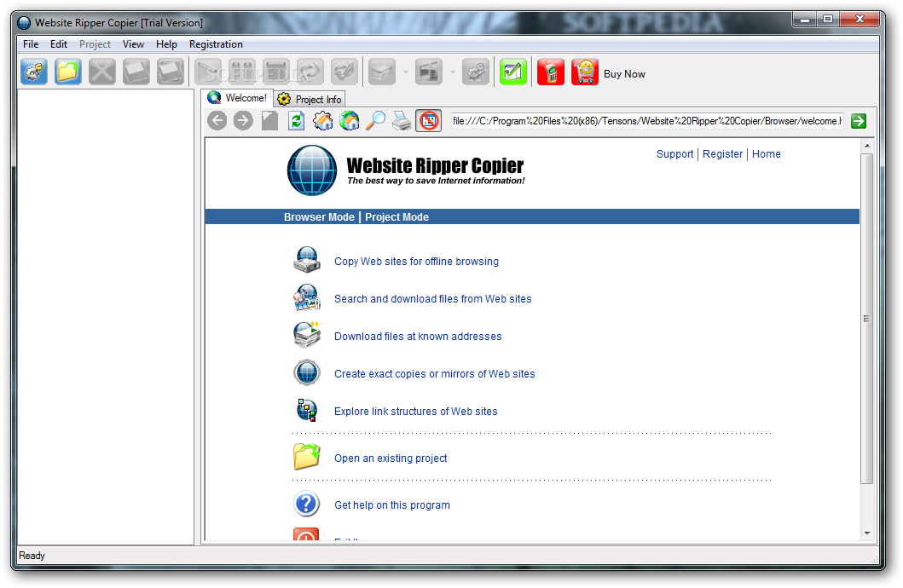This screenshot has width=903, height=588.
Task: Open the File menu
Action: (31, 44)
